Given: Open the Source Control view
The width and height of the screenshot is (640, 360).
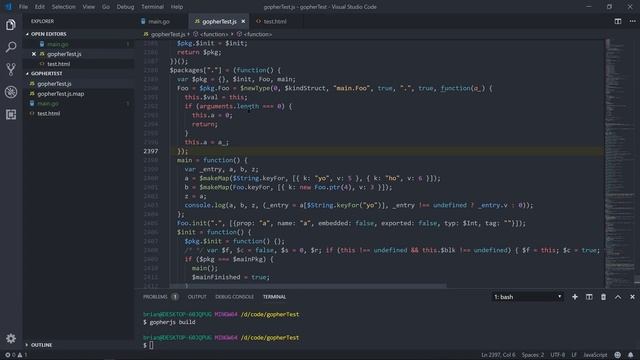Looking at the screenshot, I should click(x=11, y=69).
